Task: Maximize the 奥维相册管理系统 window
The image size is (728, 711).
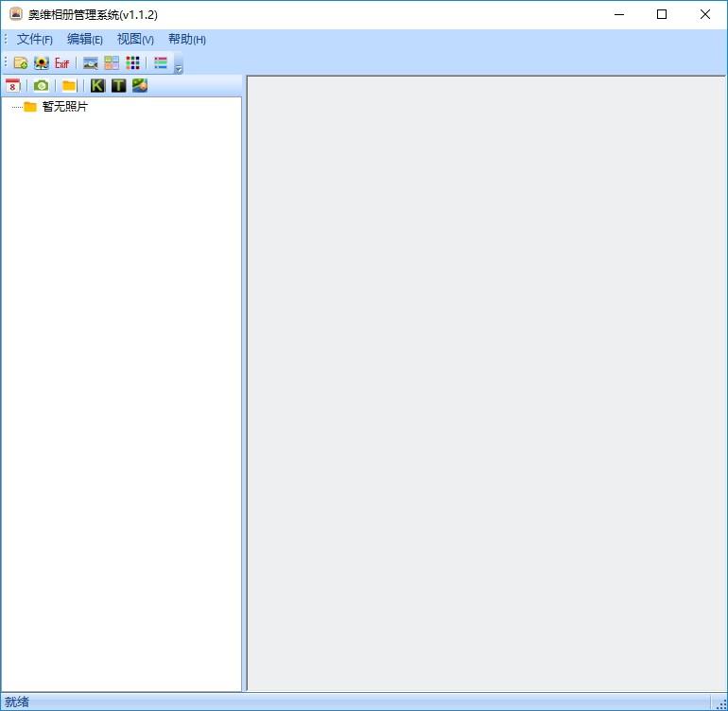Action: point(662,14)
